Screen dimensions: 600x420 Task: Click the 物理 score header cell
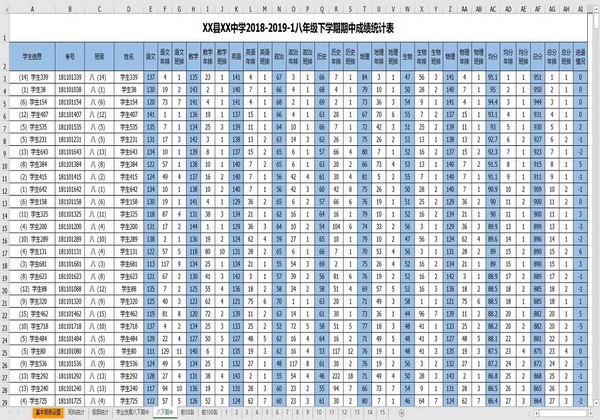click(x=450, y=57)
